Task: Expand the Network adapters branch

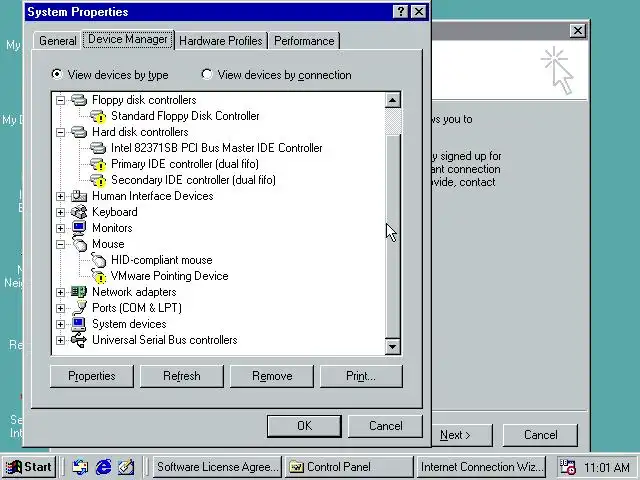Action: pyautogui.click(x=60, y=292)
